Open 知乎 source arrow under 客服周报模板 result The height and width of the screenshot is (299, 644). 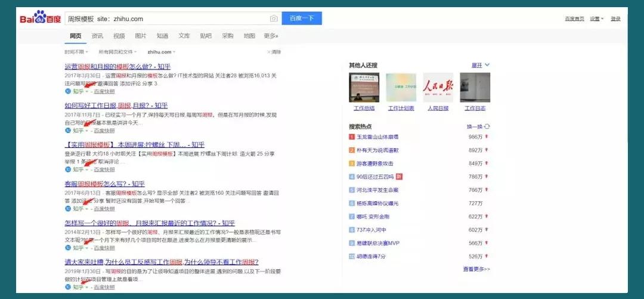click(x=86, y=209)
